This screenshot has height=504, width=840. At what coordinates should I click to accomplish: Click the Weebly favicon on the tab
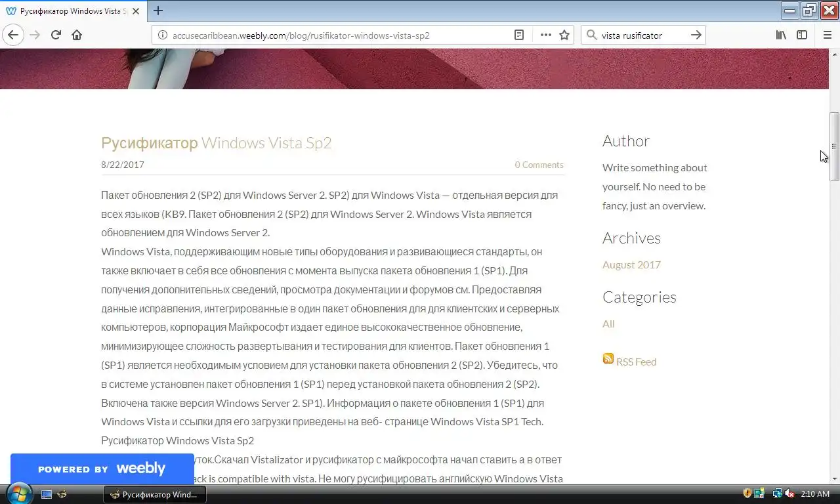point(11,11)
